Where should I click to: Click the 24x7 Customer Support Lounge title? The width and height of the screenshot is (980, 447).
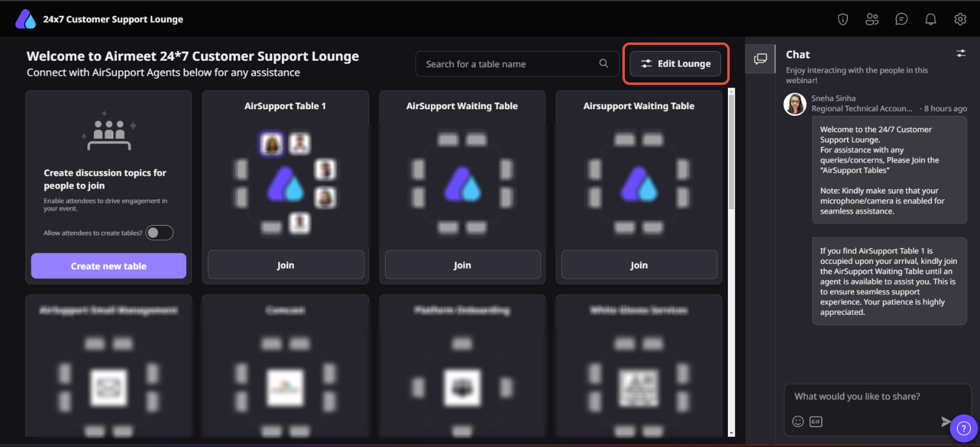pos(113,19)
